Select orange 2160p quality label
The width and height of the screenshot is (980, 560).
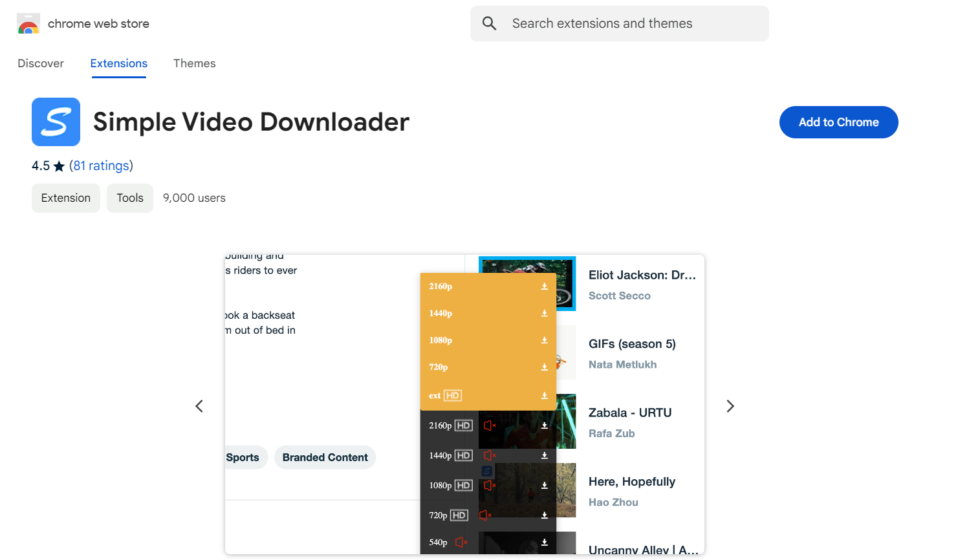(441, 286)
